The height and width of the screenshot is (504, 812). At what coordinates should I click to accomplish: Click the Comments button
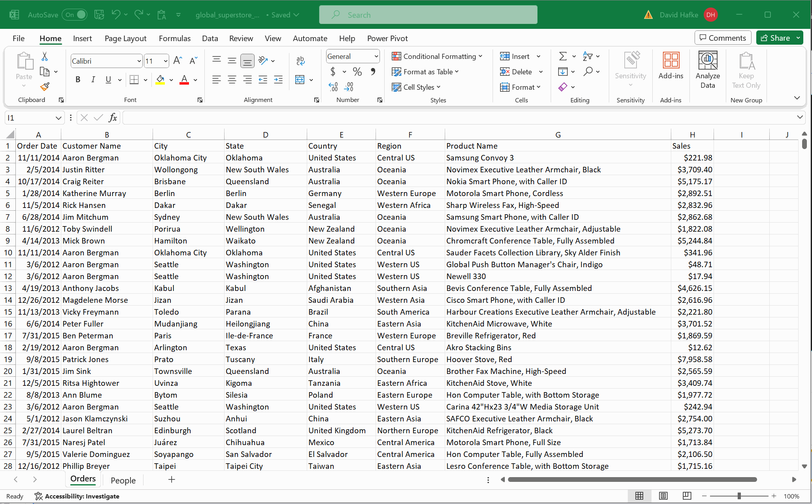[x=723, y=38]
